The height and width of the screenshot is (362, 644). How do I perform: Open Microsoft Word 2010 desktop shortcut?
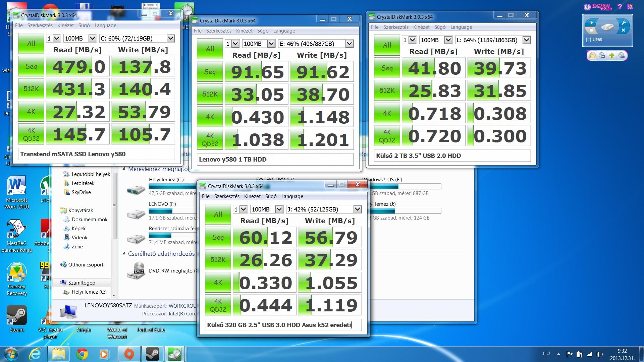tap(16, 193)
